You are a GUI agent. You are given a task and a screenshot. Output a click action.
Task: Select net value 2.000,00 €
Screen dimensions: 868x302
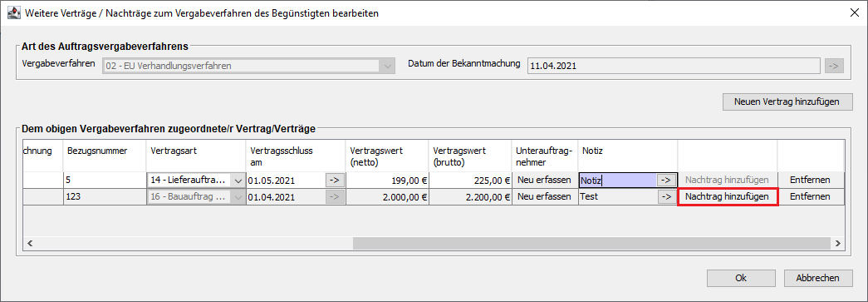point(387,196)
